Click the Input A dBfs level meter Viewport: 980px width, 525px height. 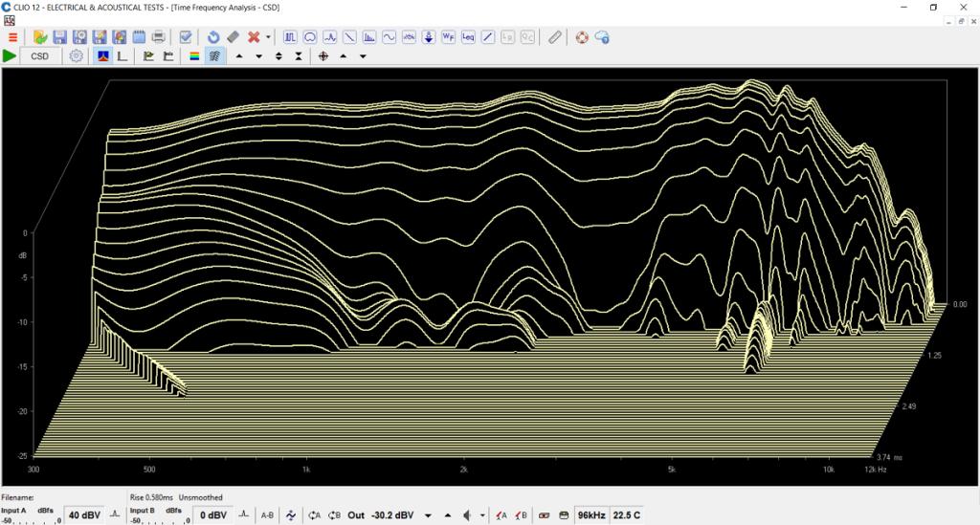tap(31, 515)
